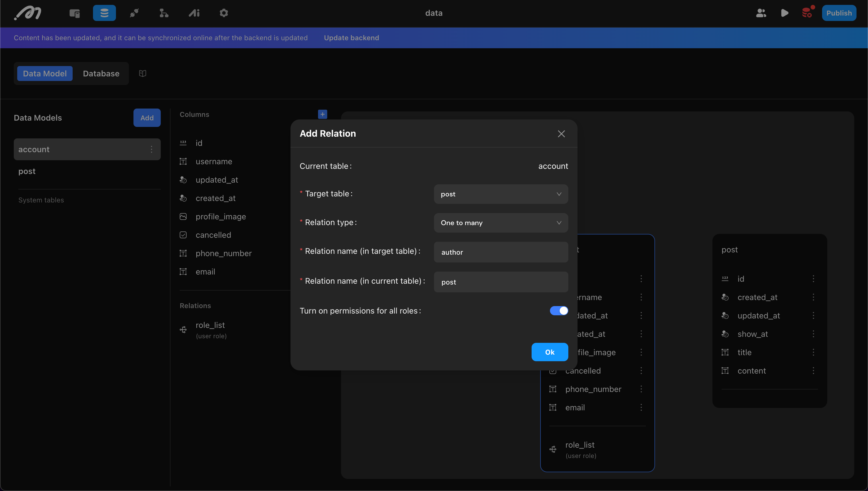
Task: Click the role_list relation icon in Relations
Action: point(183,329)
